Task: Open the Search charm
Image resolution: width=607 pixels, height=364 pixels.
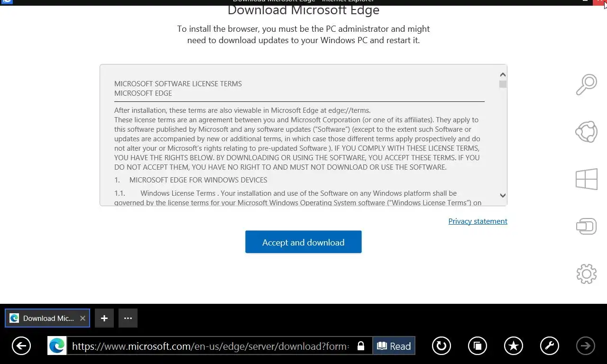Action: pos(586,85)
